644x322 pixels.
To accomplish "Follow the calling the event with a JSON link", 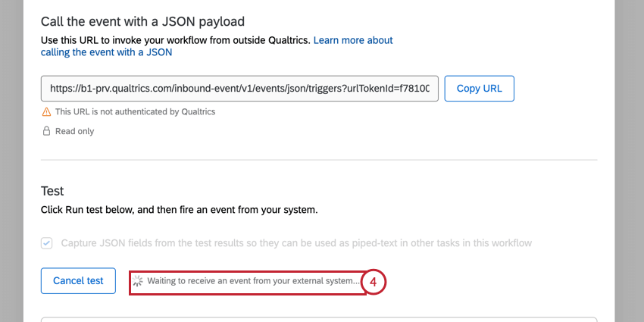I will [x=106, y=52].
